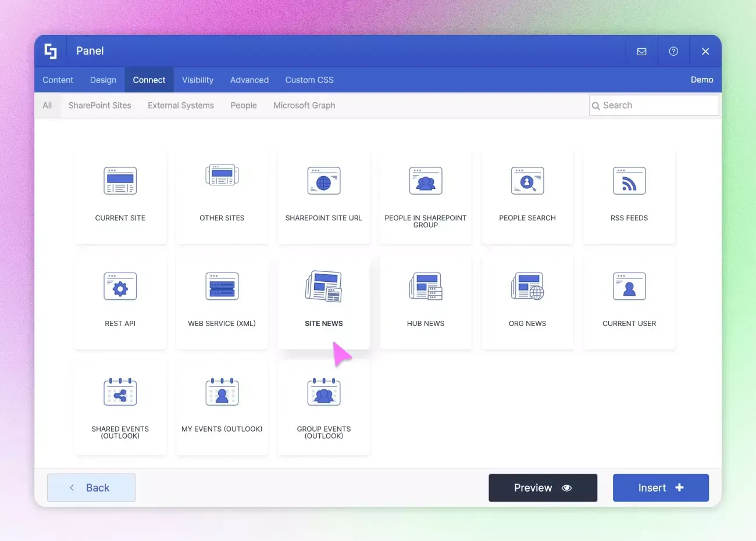Click the REST API label text
Image resolution: width=756 pixels, height=541 pixels.
pos(120,324)
